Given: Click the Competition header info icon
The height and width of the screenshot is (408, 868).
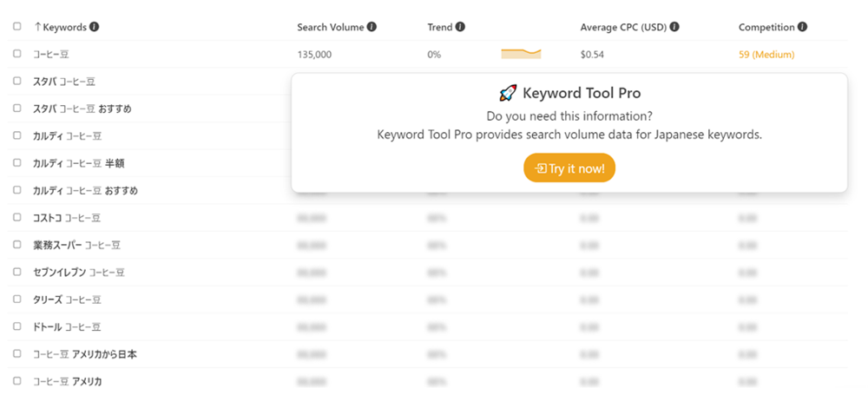Looking at the screenshot, I should (x=802, y=27).
